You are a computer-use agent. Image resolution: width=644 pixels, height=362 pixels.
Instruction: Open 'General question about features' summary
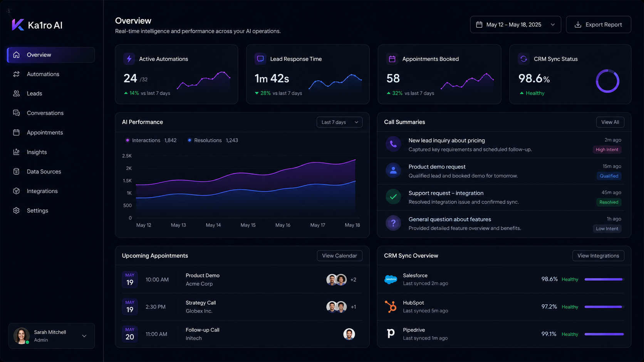click(x=504, y=224)
